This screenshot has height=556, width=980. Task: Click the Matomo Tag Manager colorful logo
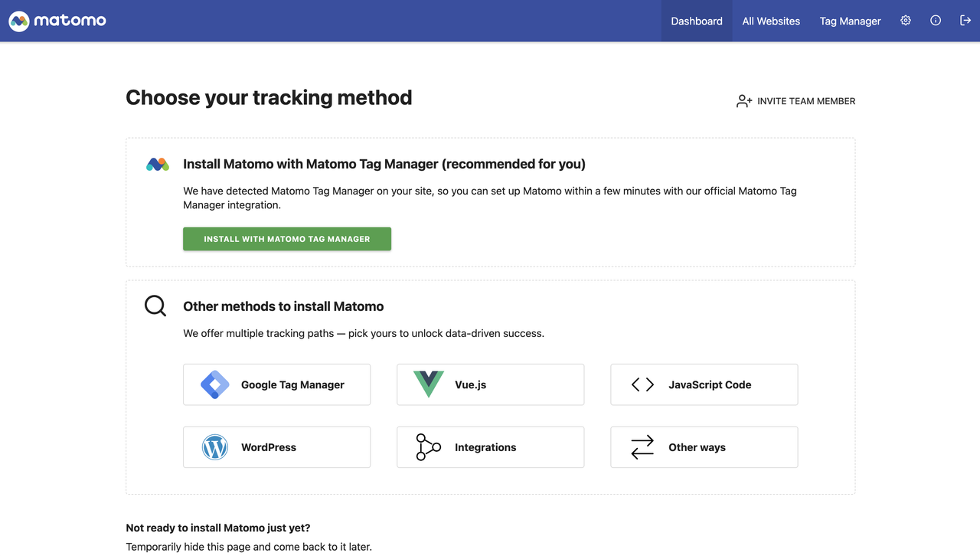click(x=158, y=164)
